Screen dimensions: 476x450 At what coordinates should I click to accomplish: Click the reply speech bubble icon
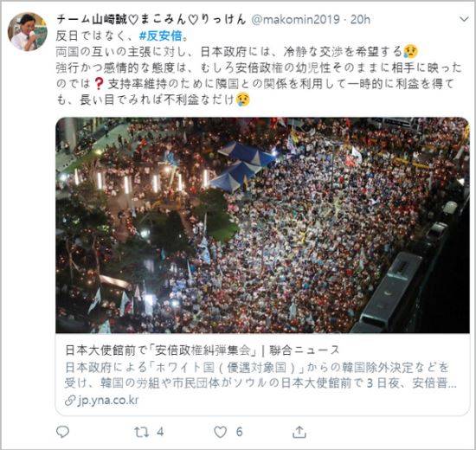tap(63, 432)
